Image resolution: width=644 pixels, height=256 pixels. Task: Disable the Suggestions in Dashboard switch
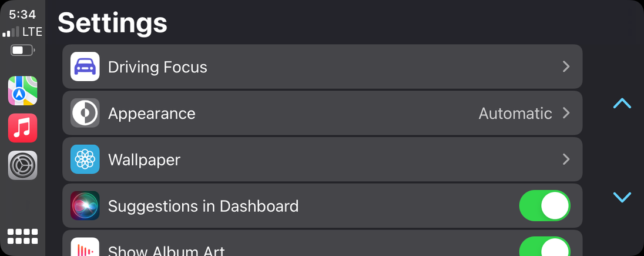tap(545, 206)
